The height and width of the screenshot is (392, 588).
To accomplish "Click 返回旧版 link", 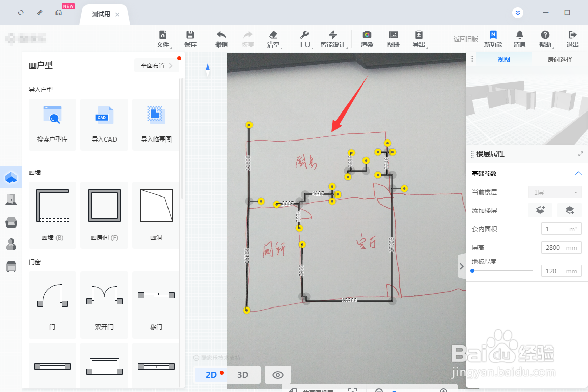I will [465, 39].
